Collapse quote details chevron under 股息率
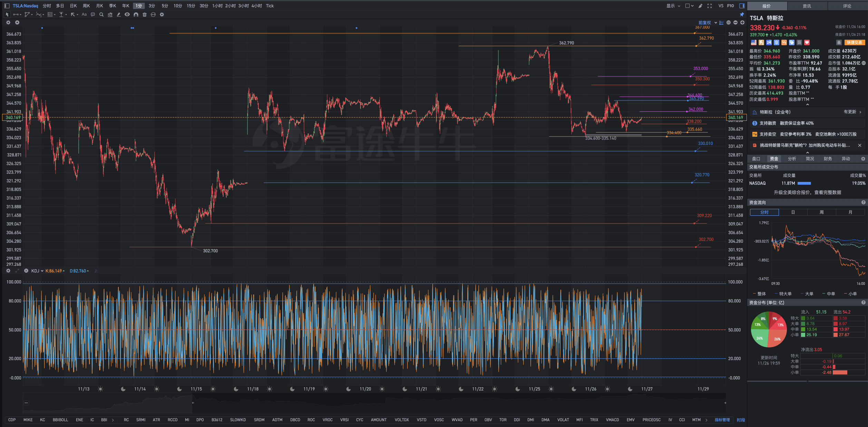868x427 pixels. pyautogui.click(x=807, y=105)
